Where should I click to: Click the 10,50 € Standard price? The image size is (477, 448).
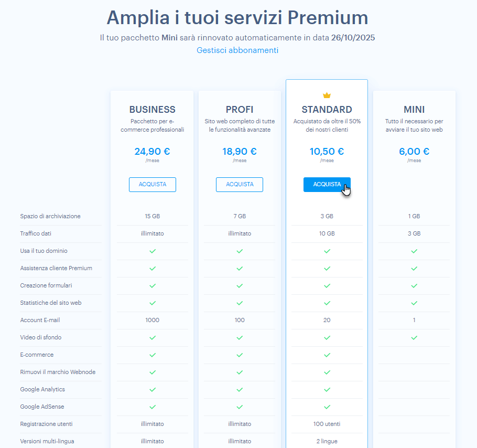pyautogui.click(x=327, y=151)
